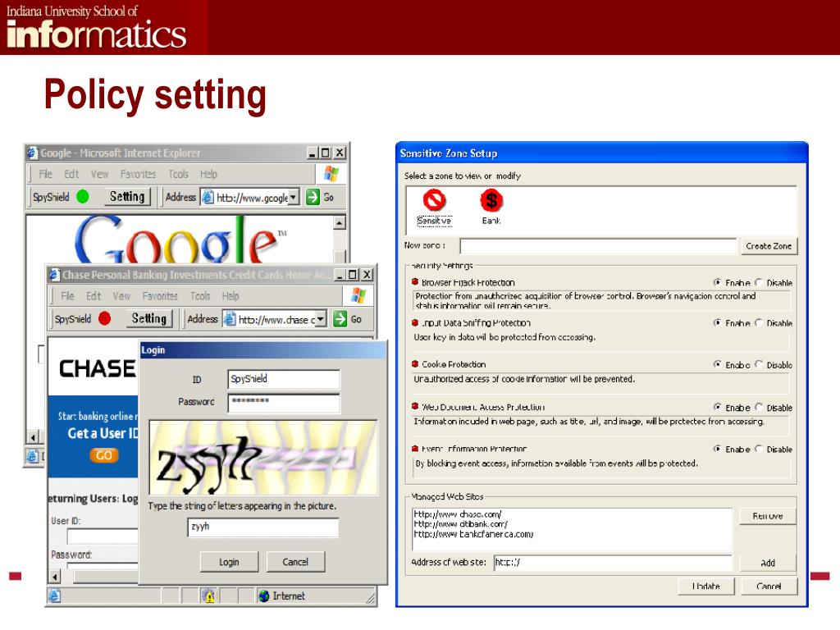Click red SpyShield status dot in Chase window
This screenshot has width=840, height=630.
(x=104, y=319)
